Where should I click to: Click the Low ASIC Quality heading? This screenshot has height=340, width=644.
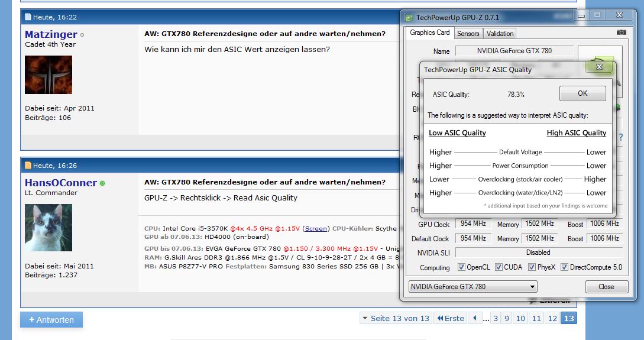coord(457,132)
